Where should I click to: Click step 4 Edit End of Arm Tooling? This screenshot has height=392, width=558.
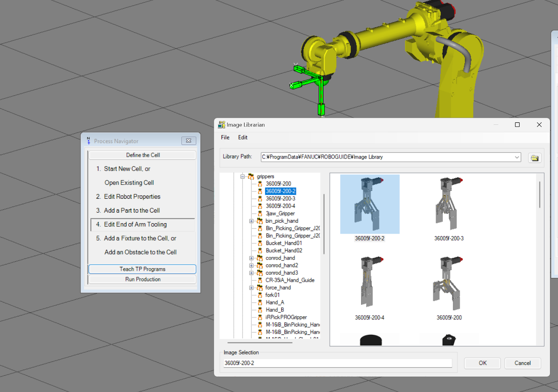(x=143, y=224)
